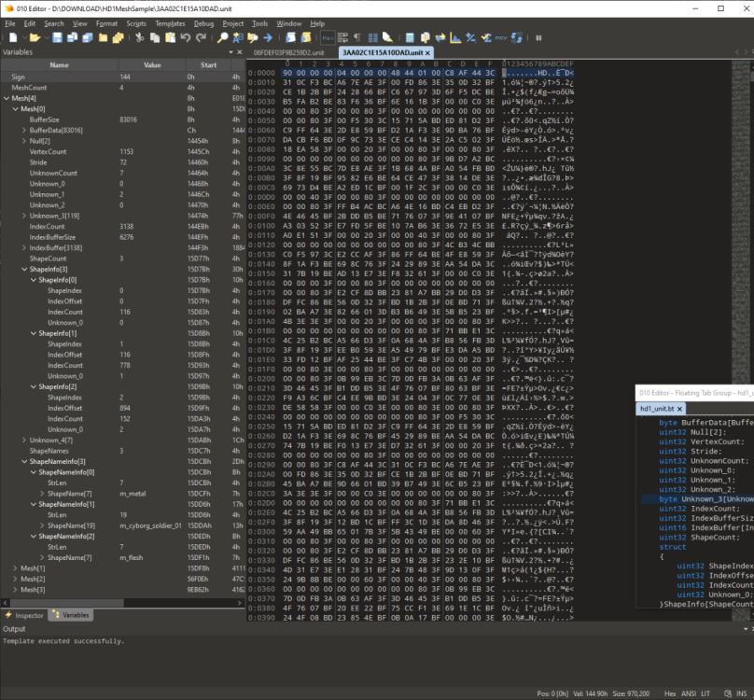Screen dimensions: 754x700
Task: Close the hd1_unit.bt template tab
Action: click(680, 409)
